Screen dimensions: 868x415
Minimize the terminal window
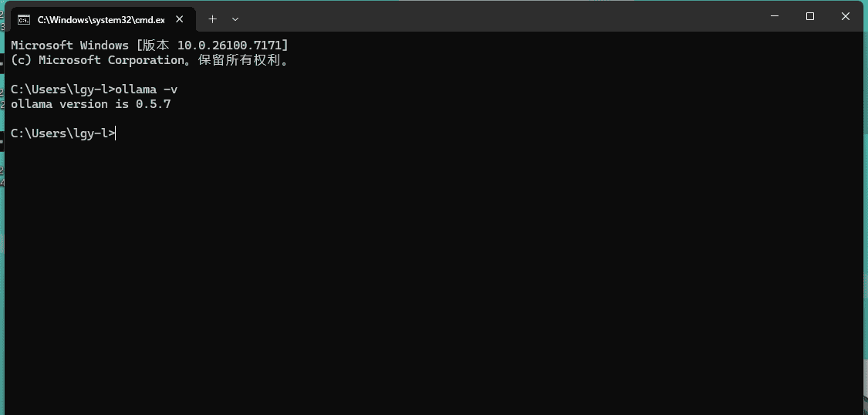pyautogui.click(x=775, y=16)
